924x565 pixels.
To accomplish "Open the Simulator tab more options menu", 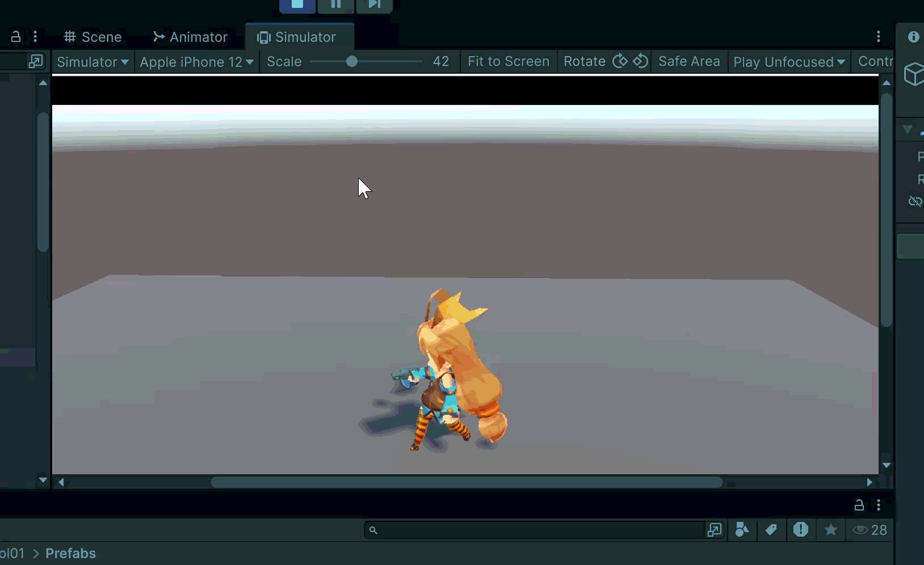I will (x=879, y=36).
